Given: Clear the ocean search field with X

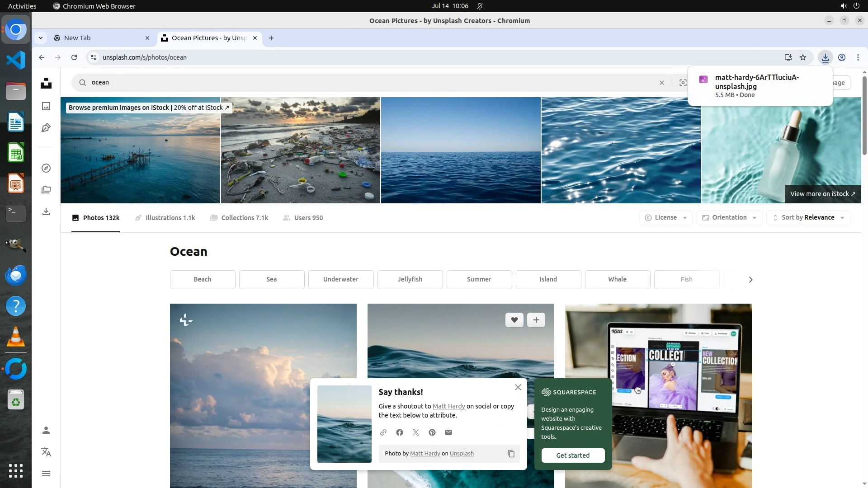Looking at the screenshot, I should tap(661, 83).
